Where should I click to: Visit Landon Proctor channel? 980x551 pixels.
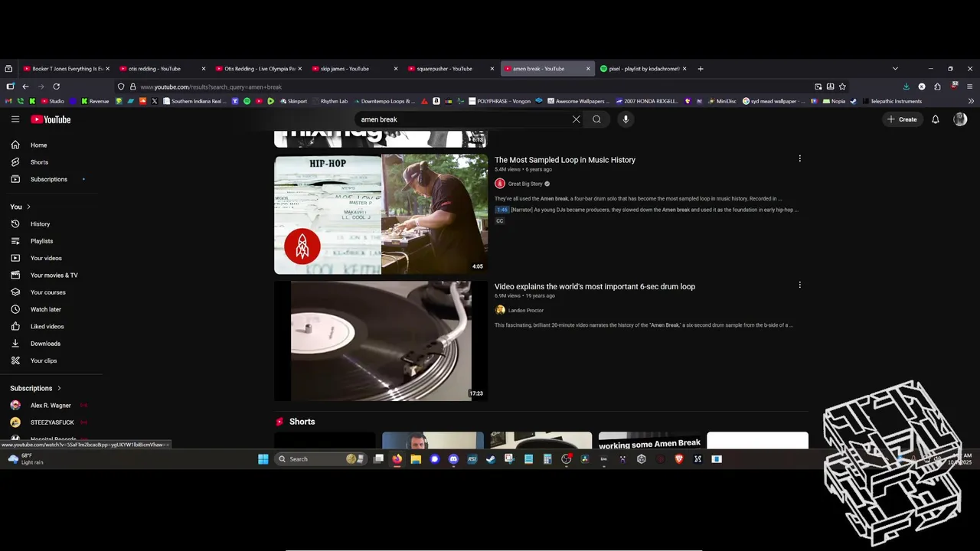pos(526,310)
